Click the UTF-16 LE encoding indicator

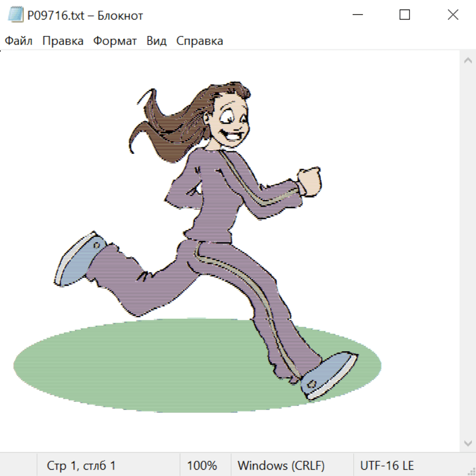[x=387, y=466]
